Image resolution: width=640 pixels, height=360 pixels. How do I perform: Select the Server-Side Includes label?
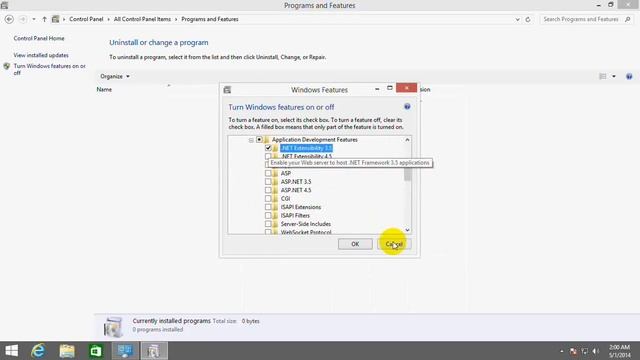306,224
